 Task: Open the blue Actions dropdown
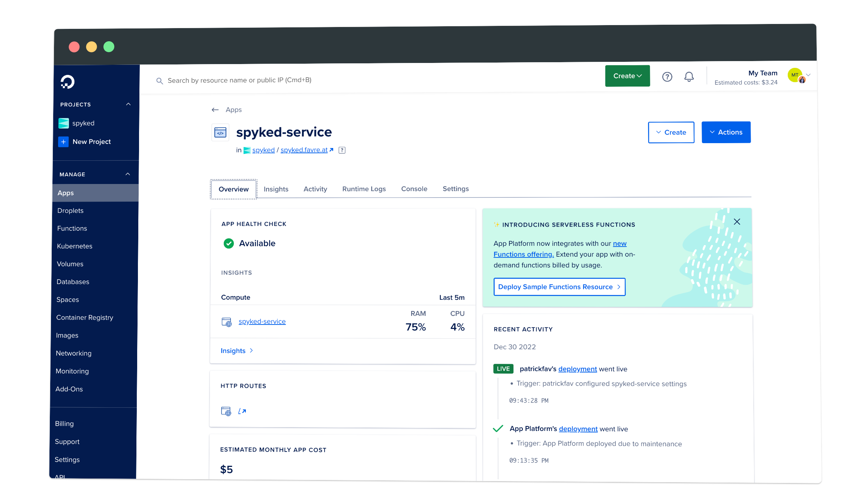pos(726,132)
